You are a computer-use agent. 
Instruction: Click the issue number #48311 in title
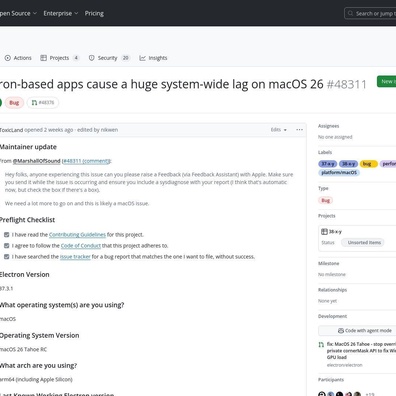coord(347,84)
